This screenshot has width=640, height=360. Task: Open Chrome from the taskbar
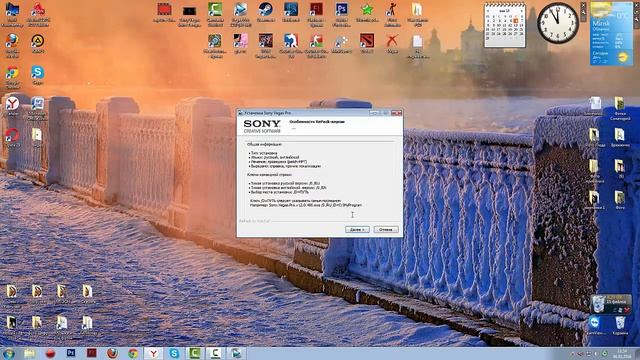tap(133, 353)
